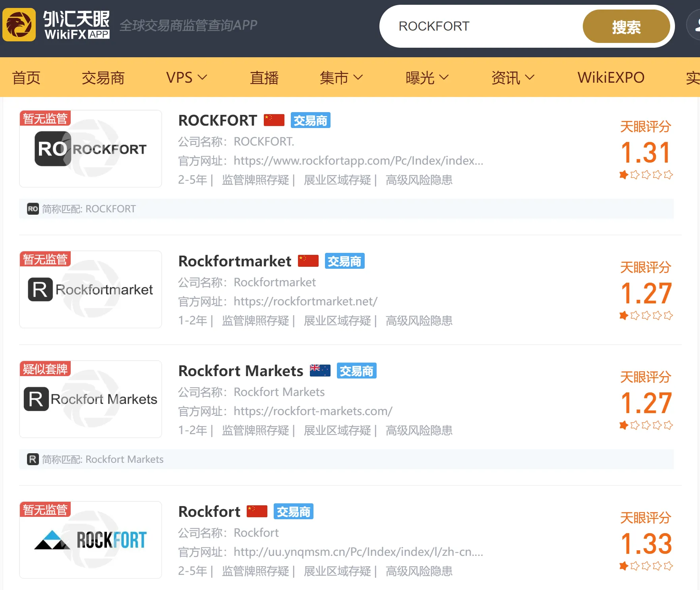This screenshot has height=590, width=700.
Task: Click the 暂无监管 badge on the Rockfort logo
Action: pos(45,510)
